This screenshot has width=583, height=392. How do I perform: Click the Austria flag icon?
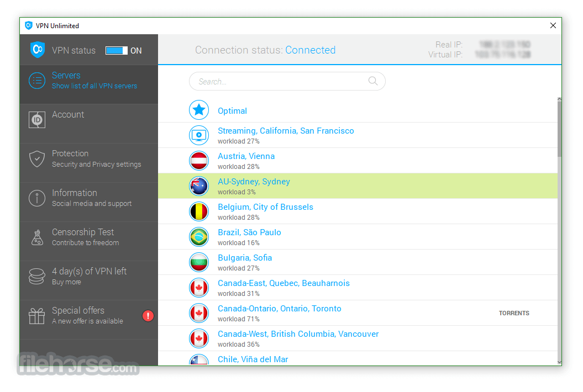click(199, 161)
